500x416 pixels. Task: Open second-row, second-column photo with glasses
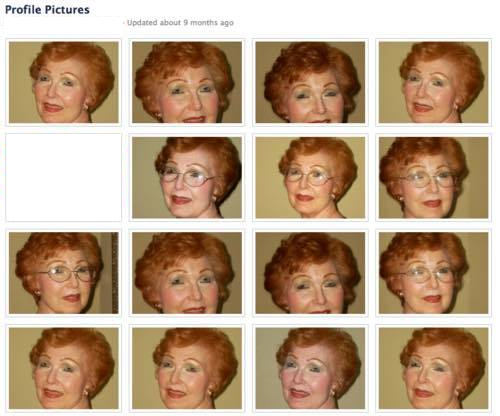[x=187, y=178]
